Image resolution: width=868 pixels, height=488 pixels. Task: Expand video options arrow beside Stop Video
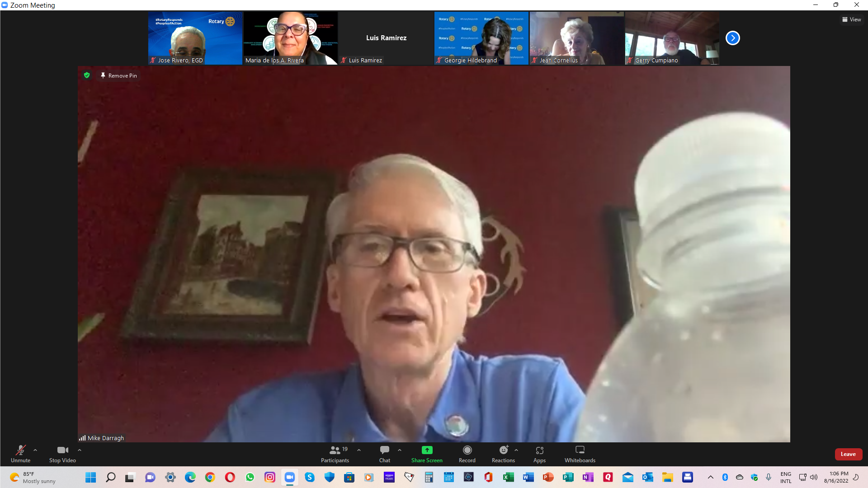(x=80, y=450)
